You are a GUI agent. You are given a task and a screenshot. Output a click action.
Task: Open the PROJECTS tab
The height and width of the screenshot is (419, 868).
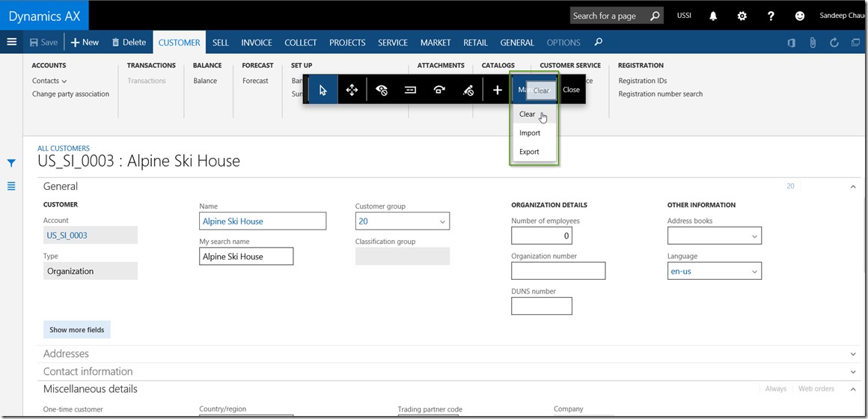click(347, 43)
